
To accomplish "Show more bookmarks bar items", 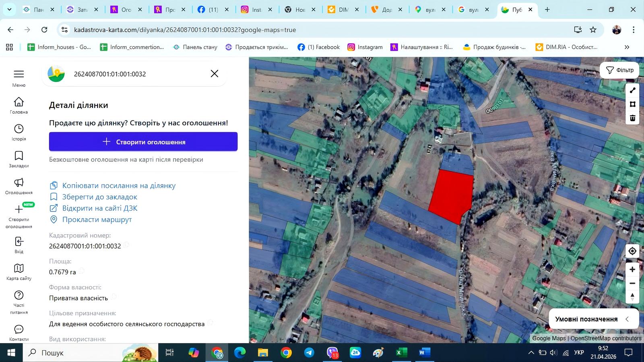I will tap(627, 47).
